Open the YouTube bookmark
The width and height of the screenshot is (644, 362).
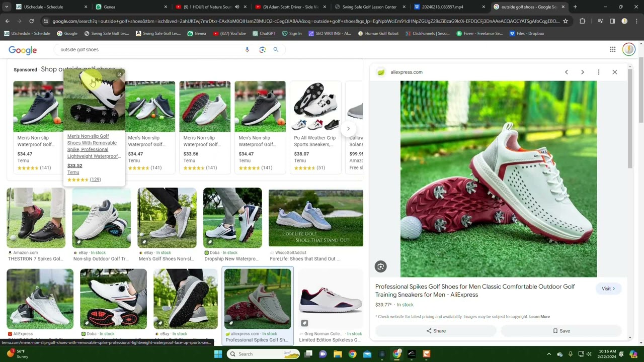[229, 34]
